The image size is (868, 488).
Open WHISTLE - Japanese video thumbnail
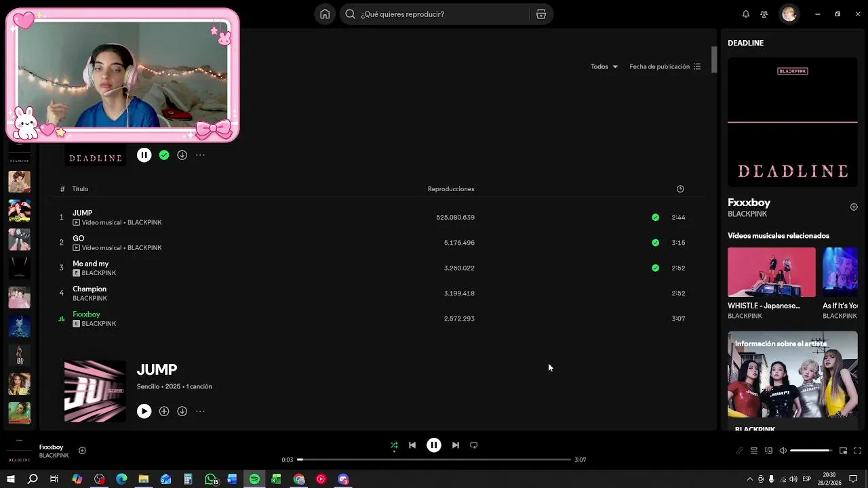772,272
